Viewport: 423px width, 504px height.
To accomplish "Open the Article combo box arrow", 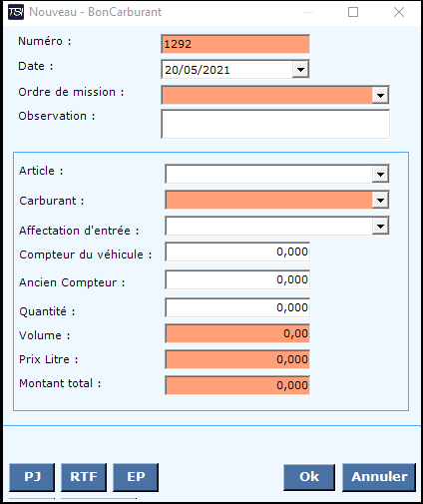I will pos(380,174).
